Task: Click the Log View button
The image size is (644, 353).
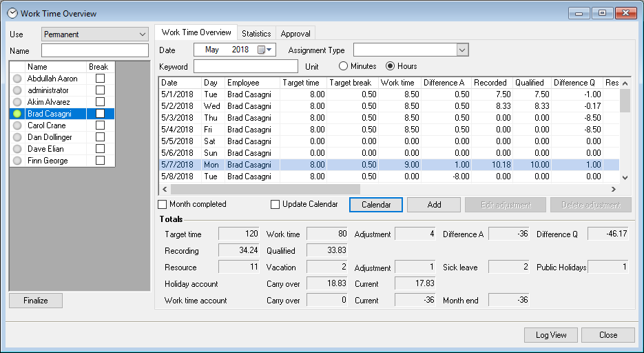Action: pyautogui.click(x=551, y=335)
